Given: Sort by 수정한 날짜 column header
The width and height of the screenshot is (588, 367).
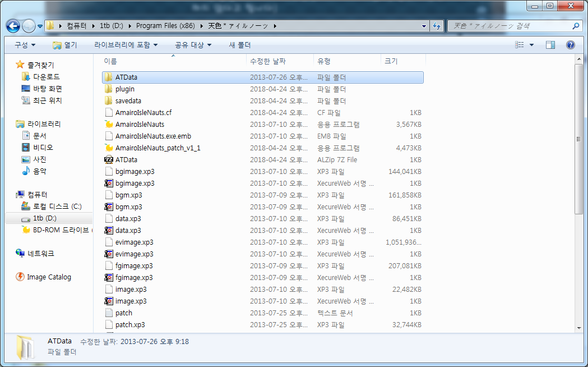Looking at the screenshot, I should (280, 61).
